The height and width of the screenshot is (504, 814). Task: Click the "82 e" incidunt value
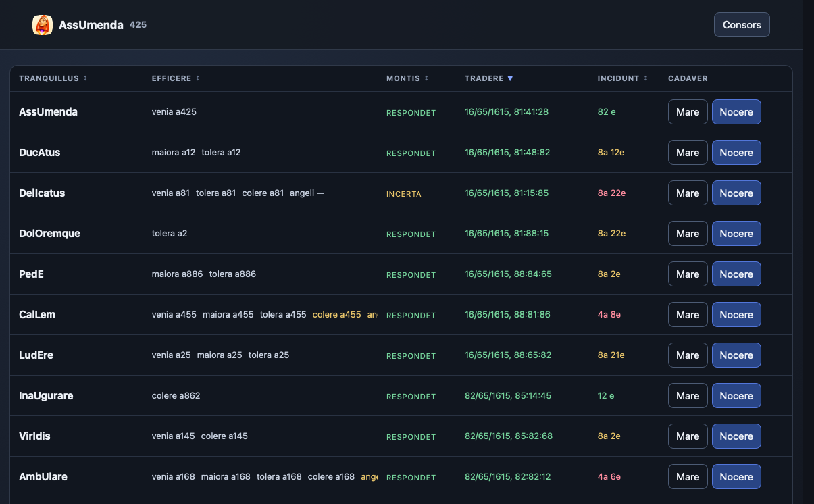coord(607,112)
